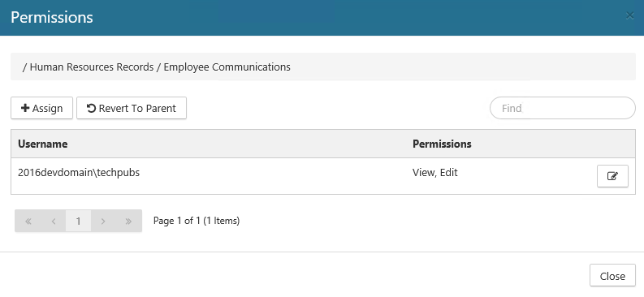Click the edit permissions pencil icon
644x297 pixels.
pos(612,176)
